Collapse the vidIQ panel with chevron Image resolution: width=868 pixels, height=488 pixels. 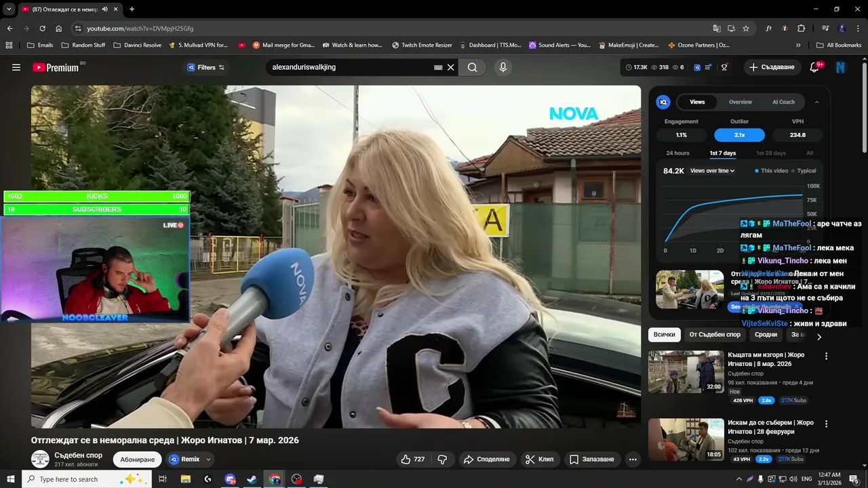816,102
